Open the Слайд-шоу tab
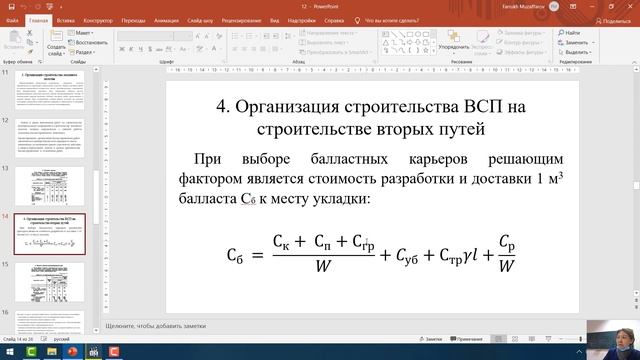This screenshot has width=640, height=360. click(x=200, y=20)
